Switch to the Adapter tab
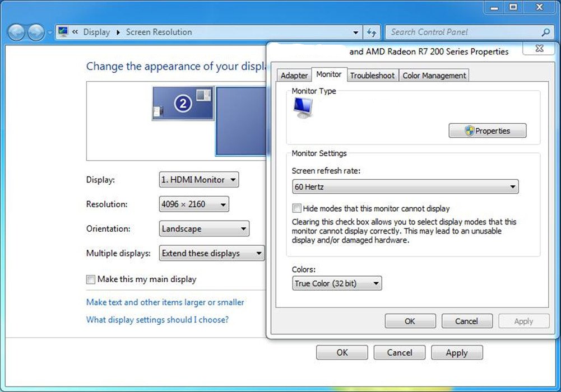The image size is (561, 392). 294,76
